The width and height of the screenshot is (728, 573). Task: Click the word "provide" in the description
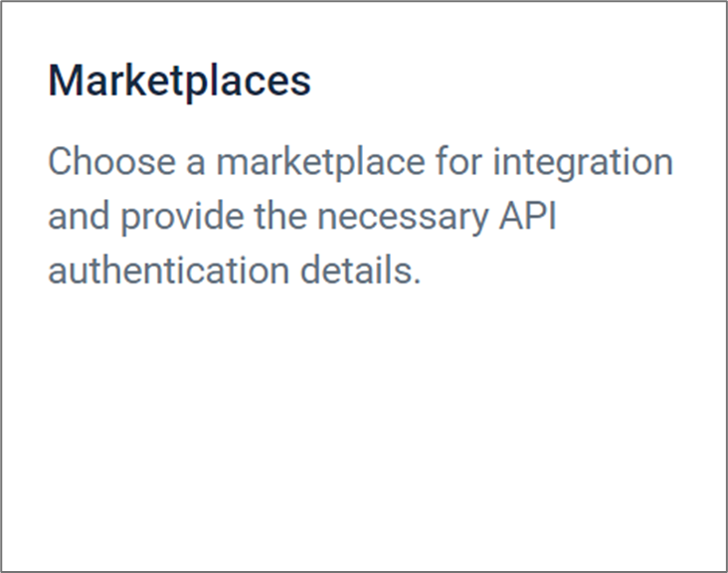pos(181,216)
